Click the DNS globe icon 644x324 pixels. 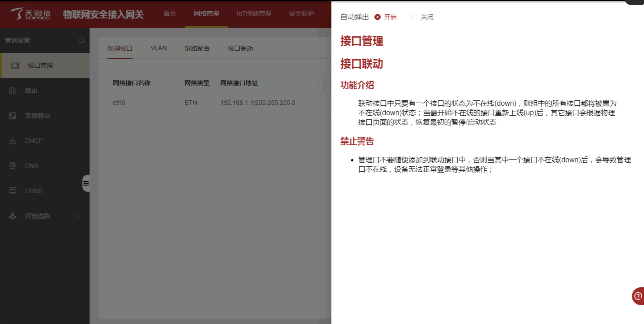(x=13, y=166)
